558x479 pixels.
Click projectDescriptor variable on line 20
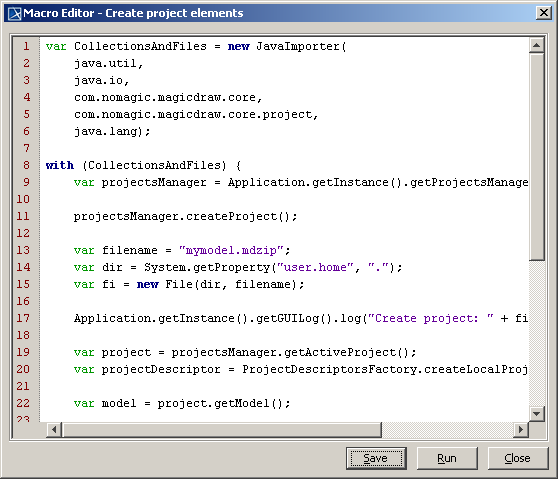pos(161,369)
